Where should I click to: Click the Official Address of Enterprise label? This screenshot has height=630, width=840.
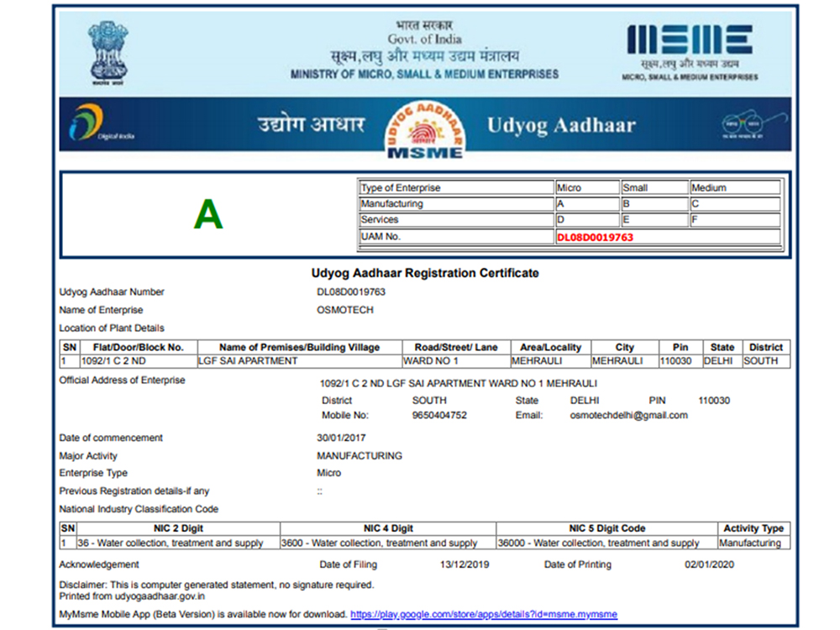(122, 381)
